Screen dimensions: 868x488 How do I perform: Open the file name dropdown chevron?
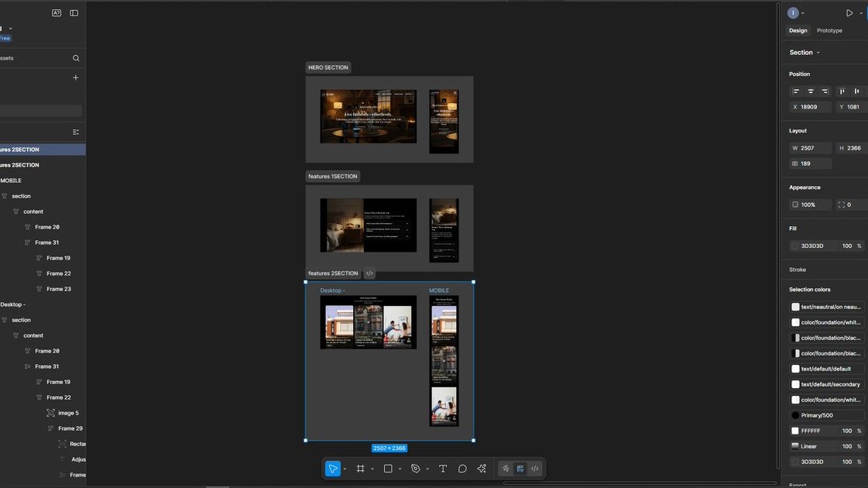point(11,28)
